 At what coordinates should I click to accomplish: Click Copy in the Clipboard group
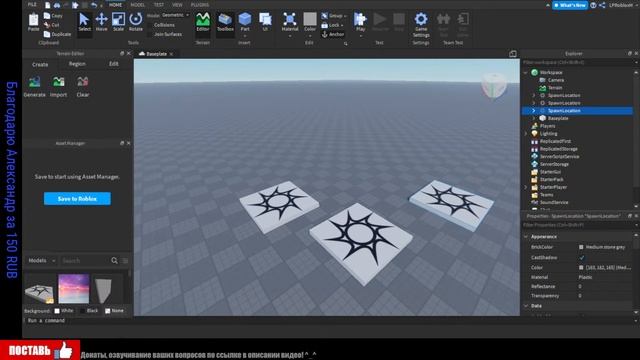[x=53, y=16]
